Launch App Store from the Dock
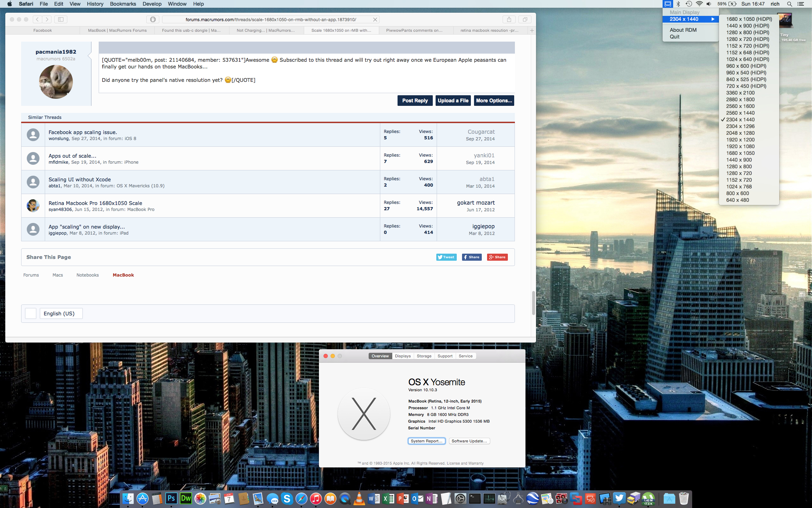Screen dimensions: 812x508 pyautogui.click(x=142, y=498)
